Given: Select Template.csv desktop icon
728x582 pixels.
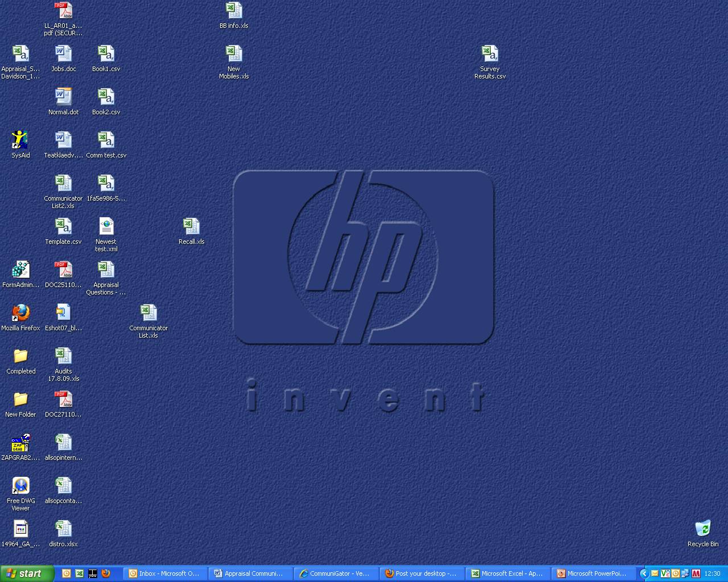Looking at the screenshot, I should [x=64, y=231].
